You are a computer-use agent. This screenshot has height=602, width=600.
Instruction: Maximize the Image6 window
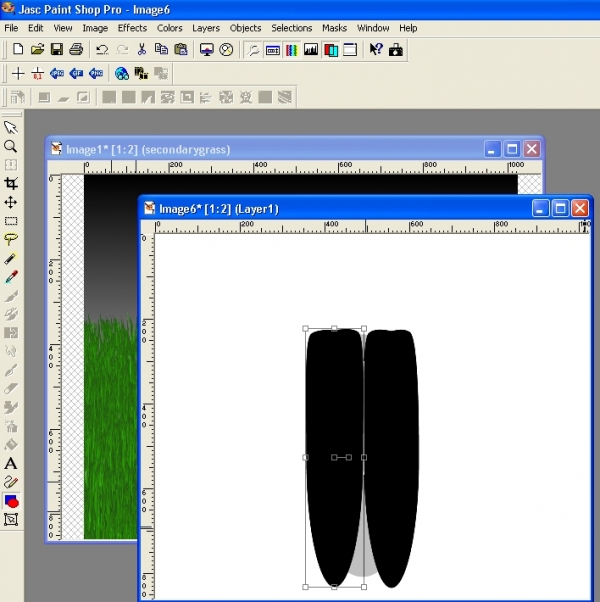[x=560, y=209]
